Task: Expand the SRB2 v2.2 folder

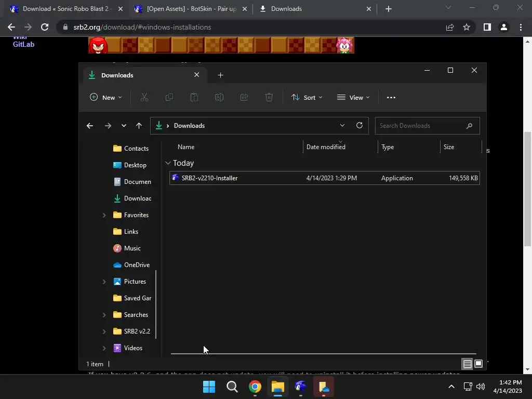Action: [x=104, y=331]
